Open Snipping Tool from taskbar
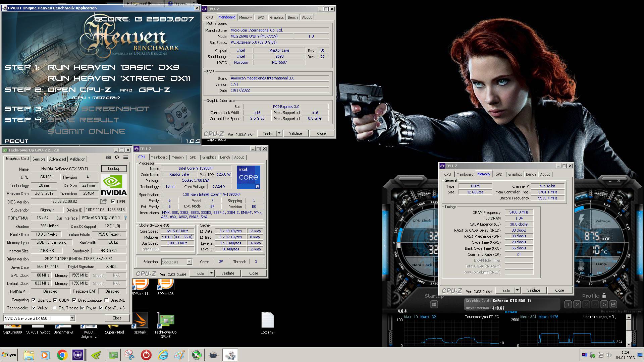This screenshot has height=362, width=644. tap(129, 355)
